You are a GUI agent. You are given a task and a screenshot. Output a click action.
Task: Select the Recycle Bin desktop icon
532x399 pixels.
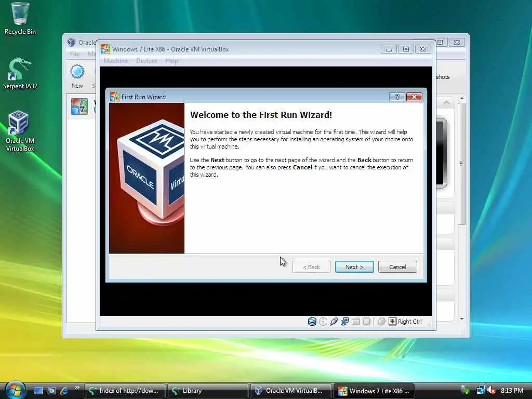[20, 19]
